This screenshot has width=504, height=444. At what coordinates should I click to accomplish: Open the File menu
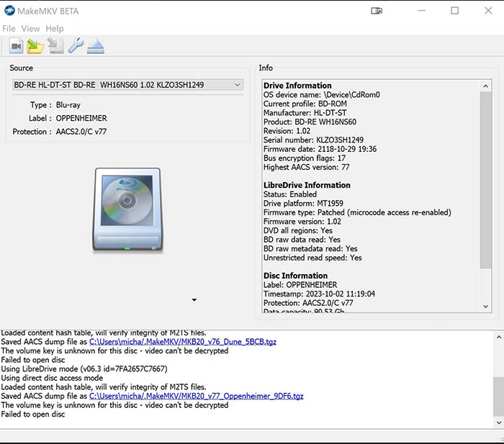click(9, 29)
